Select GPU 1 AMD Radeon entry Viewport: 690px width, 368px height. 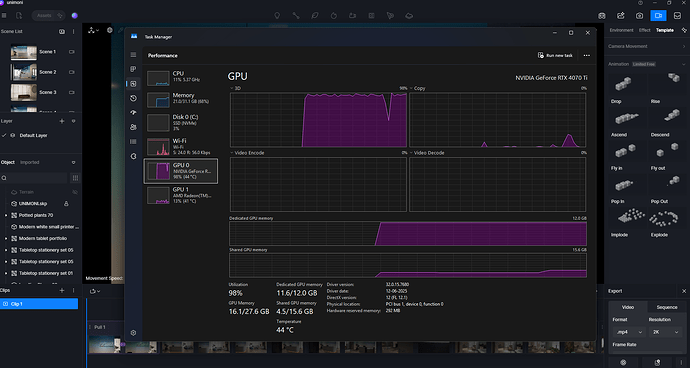click(180, 195)
